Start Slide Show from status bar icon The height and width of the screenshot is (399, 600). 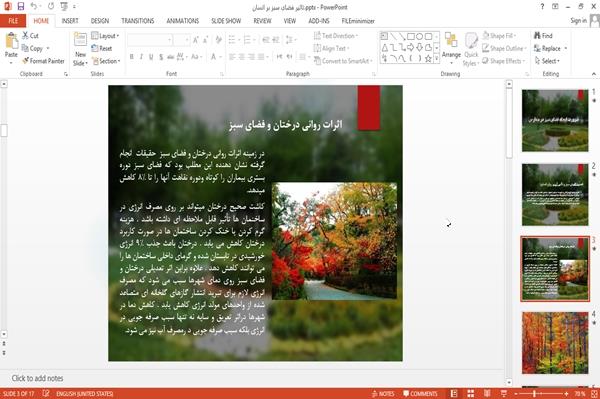click(504, 394)
